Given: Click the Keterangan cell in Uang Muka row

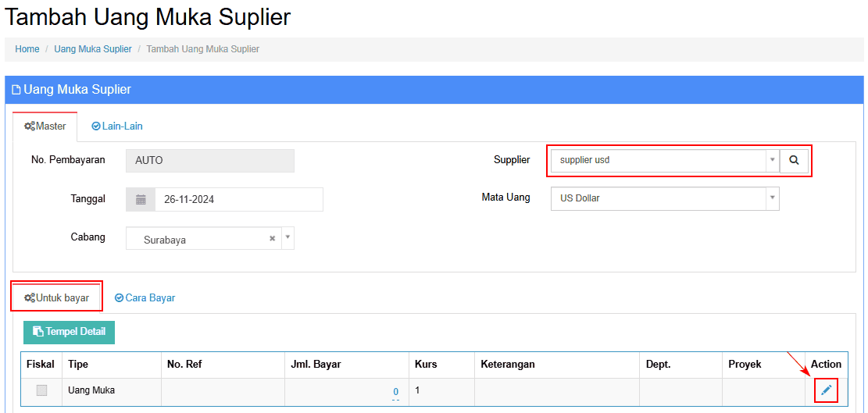Looking at the screenshot, I should 556,390.
